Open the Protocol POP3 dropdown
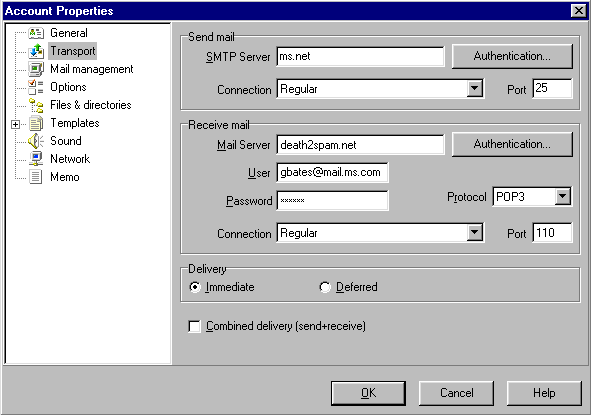The height and width of the screenshot is (415, 591). click(562, 196)
